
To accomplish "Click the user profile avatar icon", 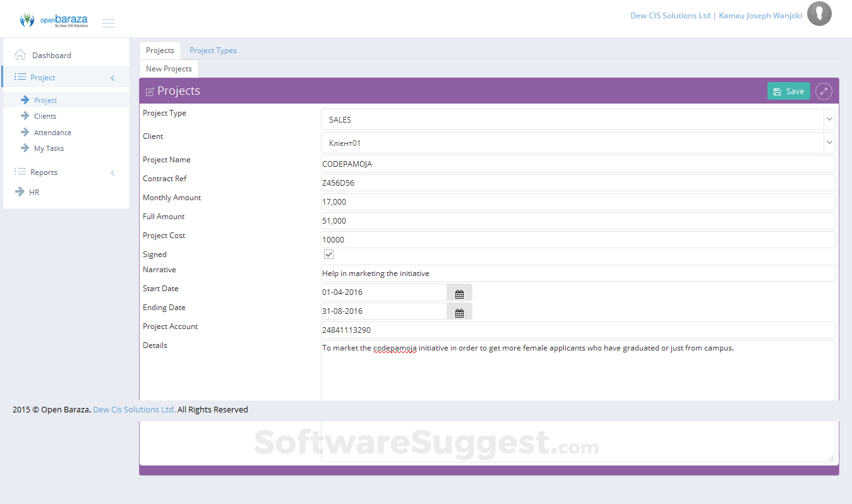I will pos(819,13).
